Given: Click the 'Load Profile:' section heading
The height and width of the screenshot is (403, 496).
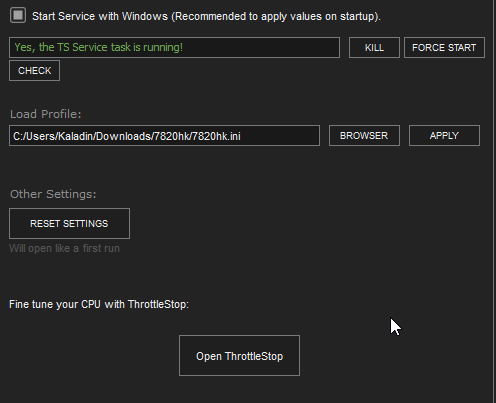Looking at the screenshot, I should (x=46, y=114).
